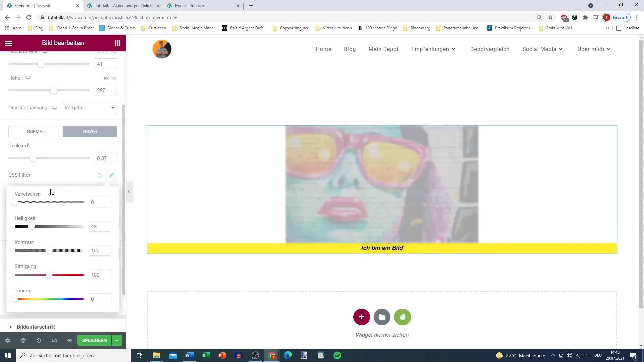This screenshot has height=362, width=644.
Task: Change Objektanpassung responsive device icon
Action: 55,108
